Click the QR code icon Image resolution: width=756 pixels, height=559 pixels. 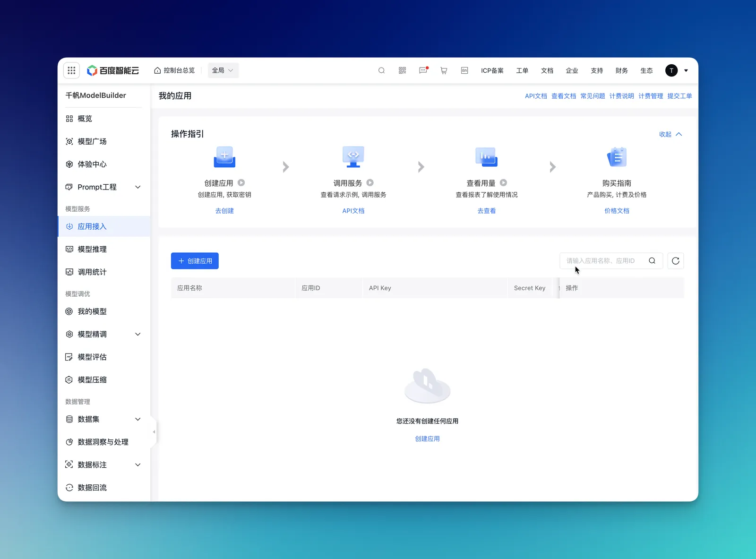click(402, 70)
